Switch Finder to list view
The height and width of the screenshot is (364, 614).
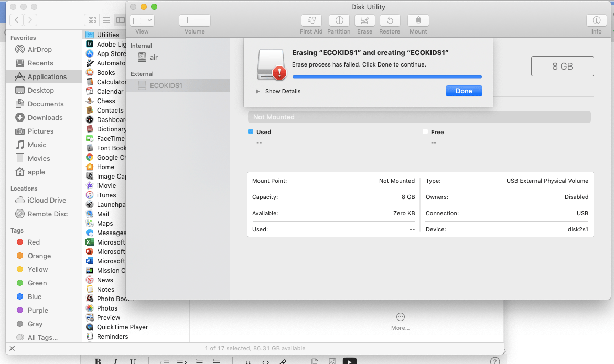(x=106, y=19)
